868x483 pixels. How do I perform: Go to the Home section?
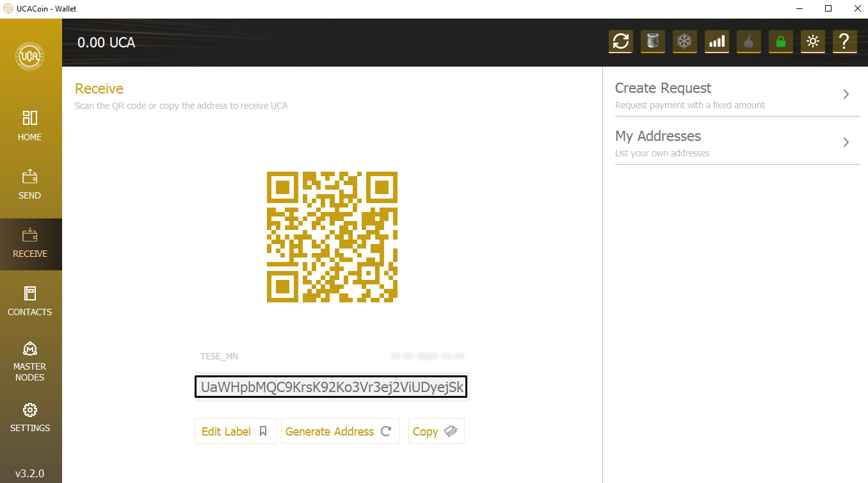30,126
